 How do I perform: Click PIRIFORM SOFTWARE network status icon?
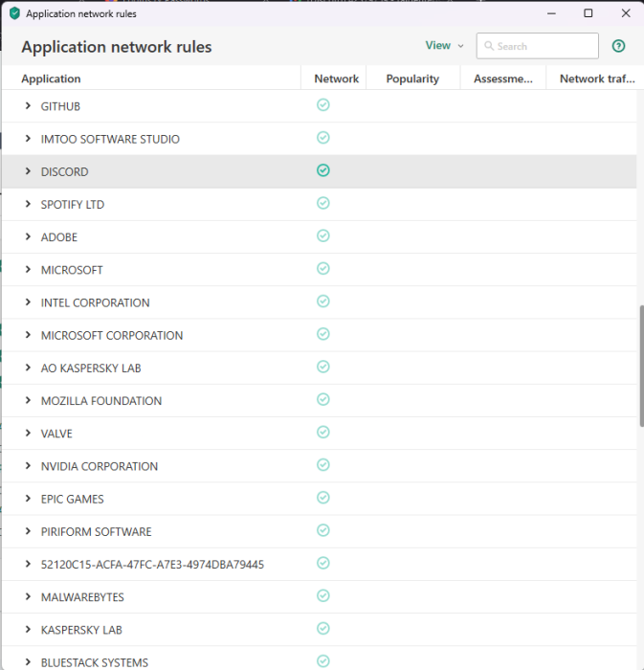click(323, 530)
